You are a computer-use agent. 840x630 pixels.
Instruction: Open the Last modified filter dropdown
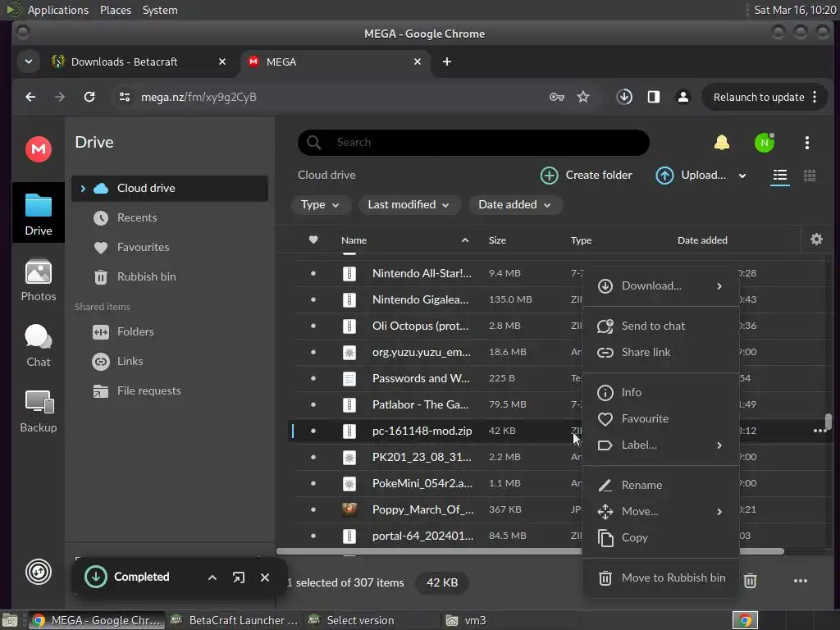point(409,204)
